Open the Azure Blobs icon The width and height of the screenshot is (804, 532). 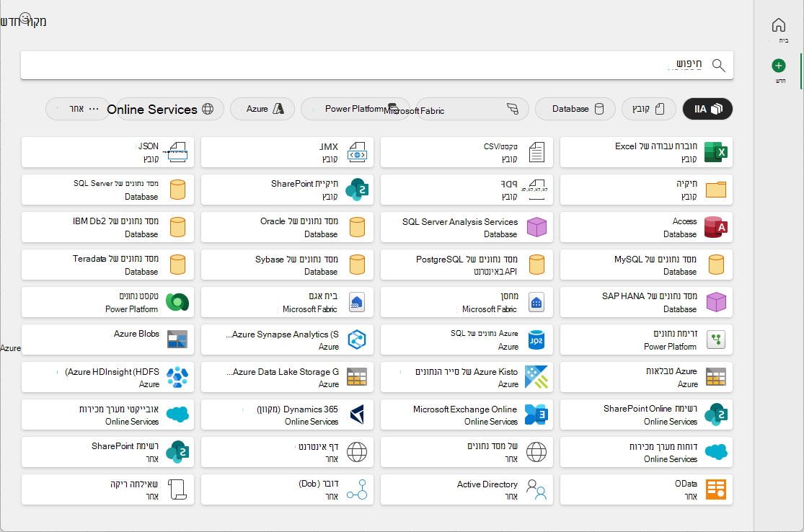point(177,340)
